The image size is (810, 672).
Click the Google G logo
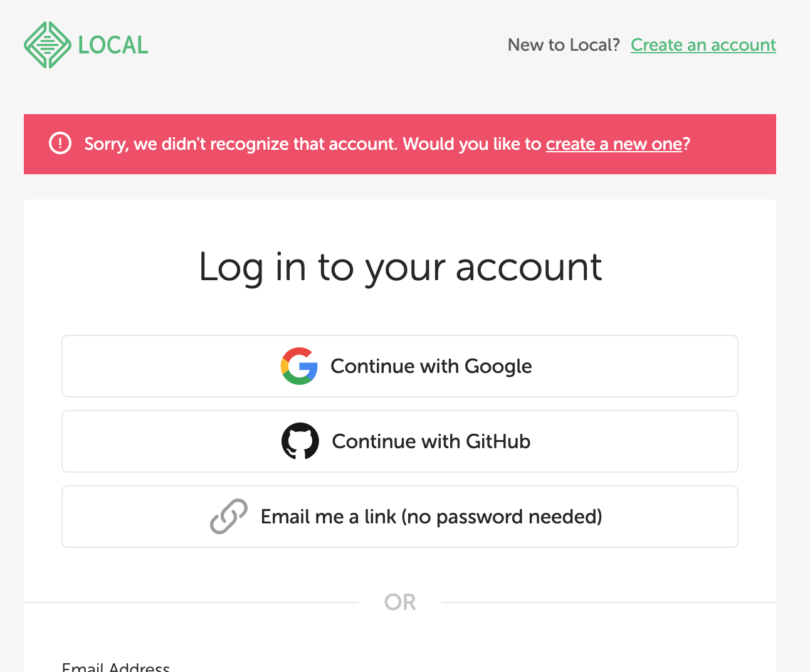click(299, 366)
